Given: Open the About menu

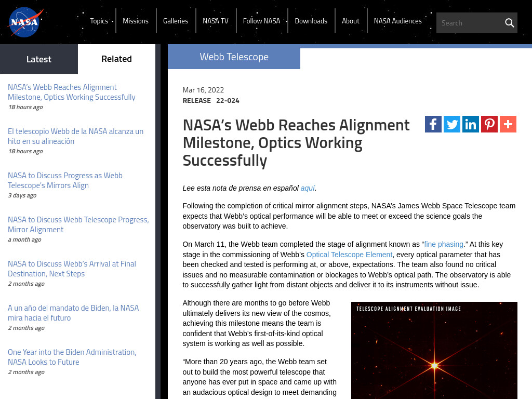Looking at the screenshot, I should (351, 21).
